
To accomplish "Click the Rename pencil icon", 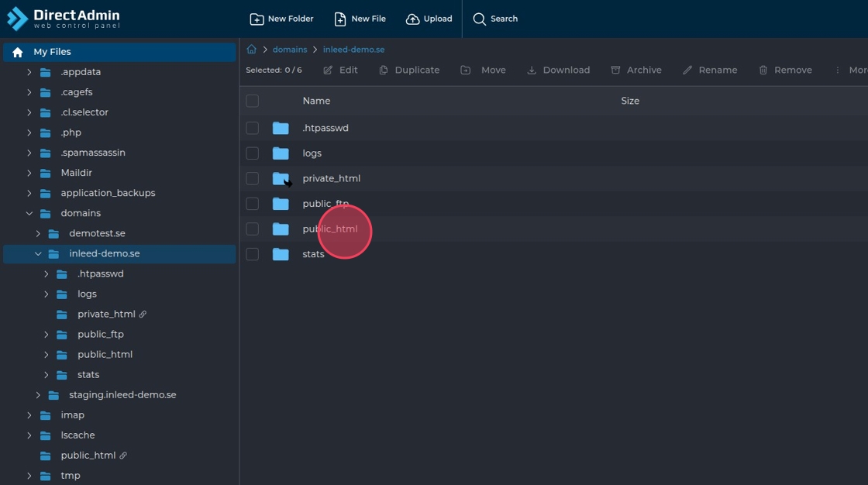I will tap(687, 70).
